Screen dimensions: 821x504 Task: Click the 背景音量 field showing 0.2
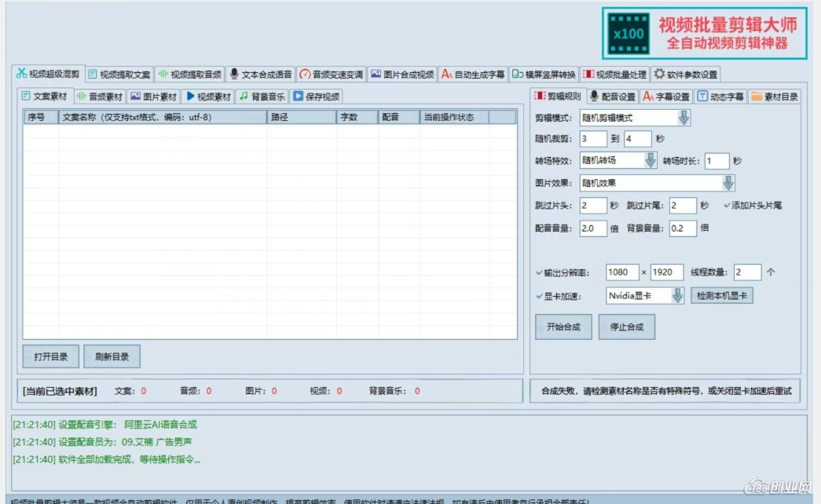pyautogui.click(x=683, y=228)
